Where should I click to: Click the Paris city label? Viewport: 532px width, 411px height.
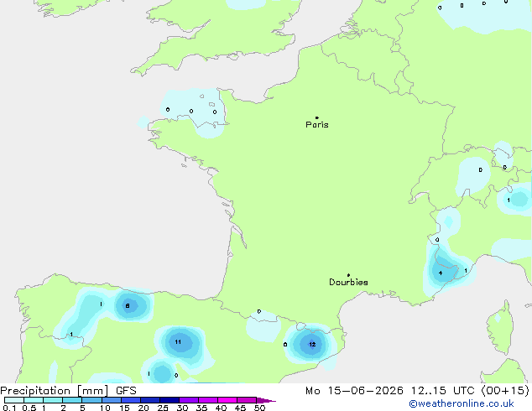point(317,125)
